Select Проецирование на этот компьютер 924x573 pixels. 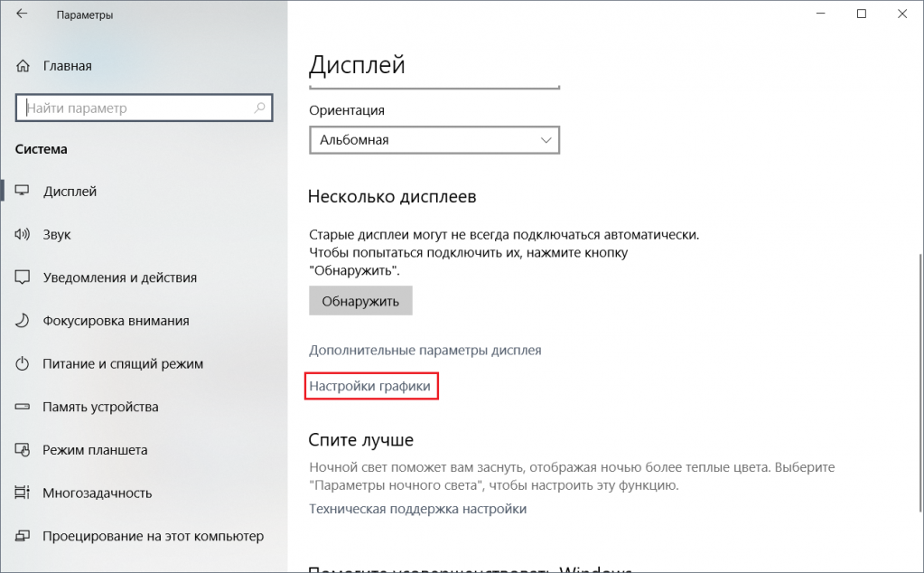coord(153,536)
